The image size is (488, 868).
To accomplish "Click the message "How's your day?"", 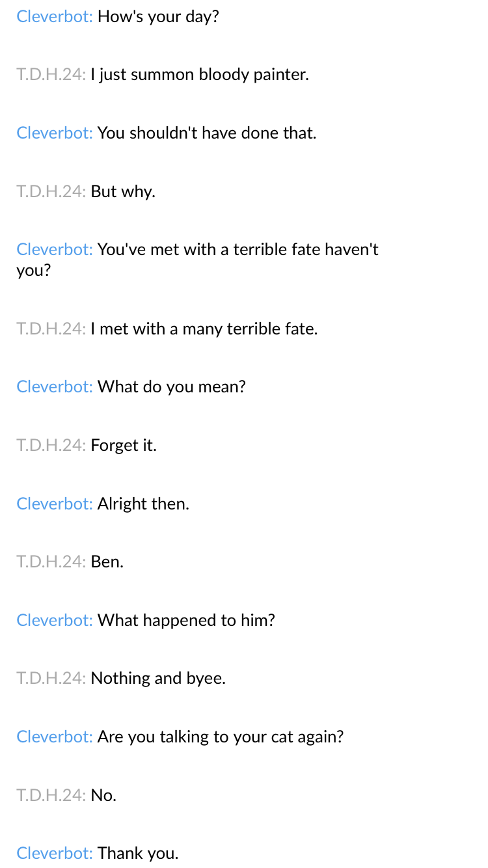I will 158,16.
